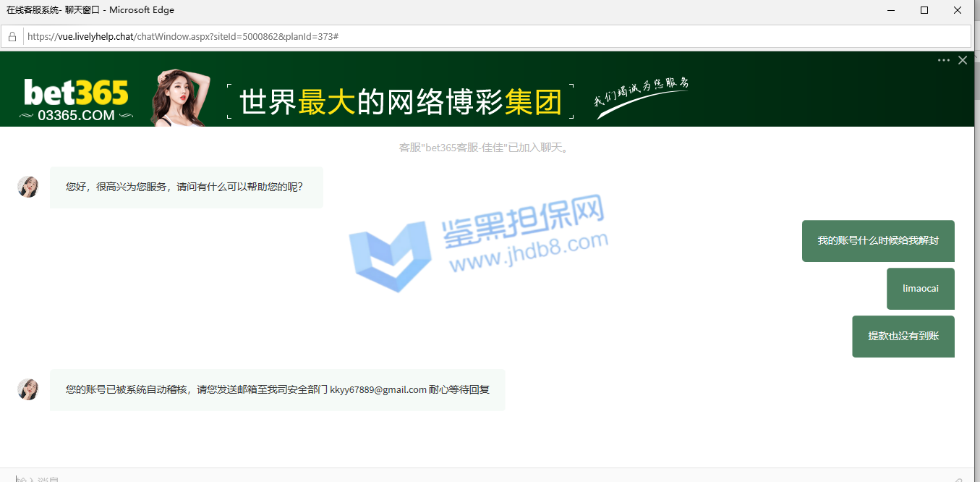Click agent avatar beside the greeting message
This screenshot has height=482, width=980.
point(28,187)
